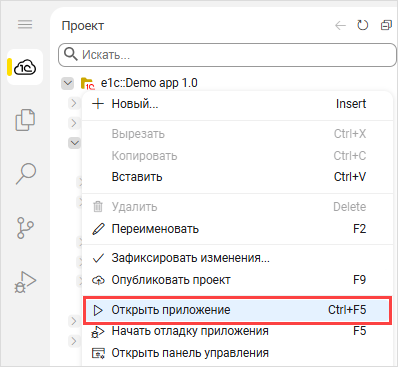
Task: Click the disabled Удалить menu entry
Action: point(237,207)
